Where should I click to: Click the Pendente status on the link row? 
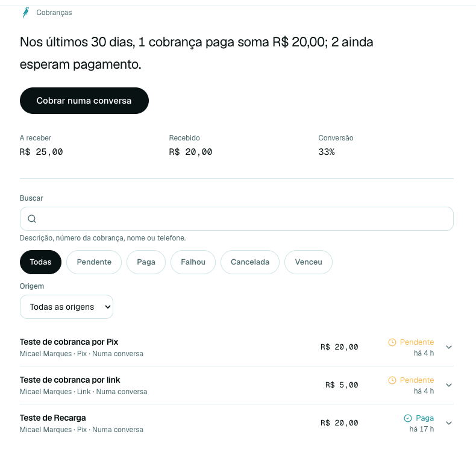417,380
